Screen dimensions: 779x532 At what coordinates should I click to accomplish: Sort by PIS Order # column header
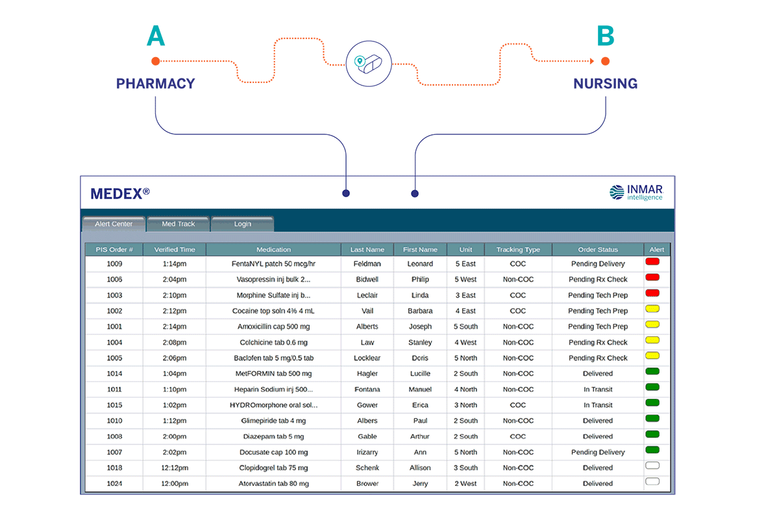pos(113,249)
